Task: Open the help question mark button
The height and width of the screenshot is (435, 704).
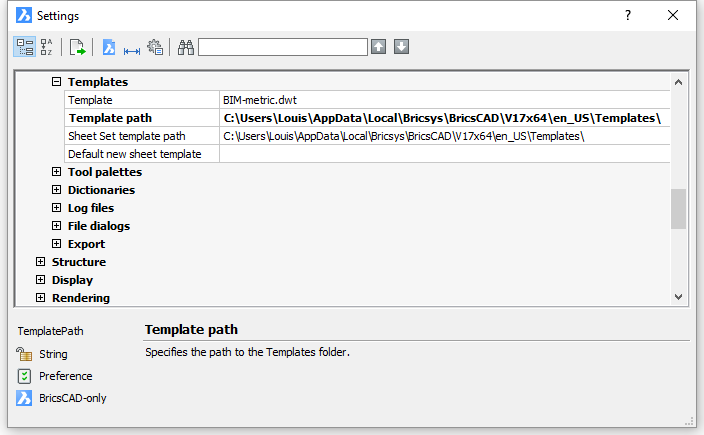Action: 628,15
